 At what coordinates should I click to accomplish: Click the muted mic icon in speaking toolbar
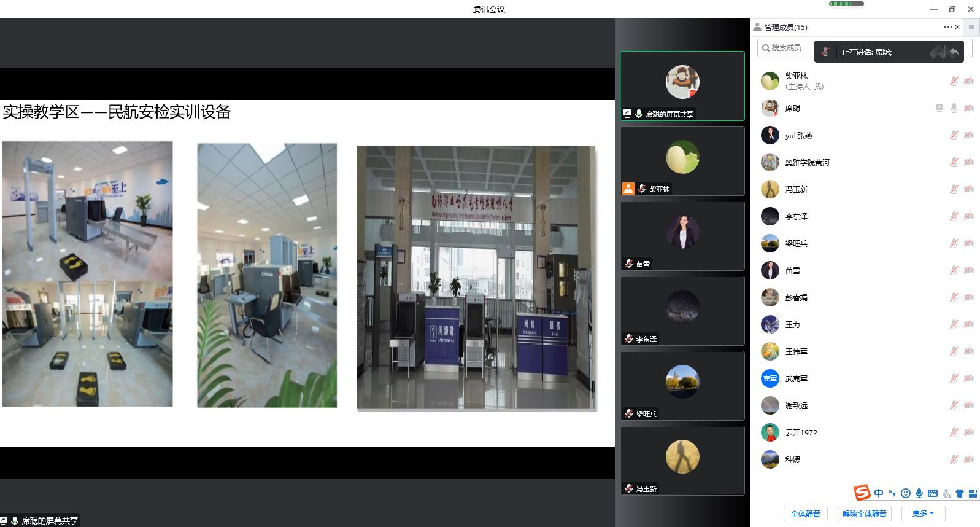tap(826, 52)
